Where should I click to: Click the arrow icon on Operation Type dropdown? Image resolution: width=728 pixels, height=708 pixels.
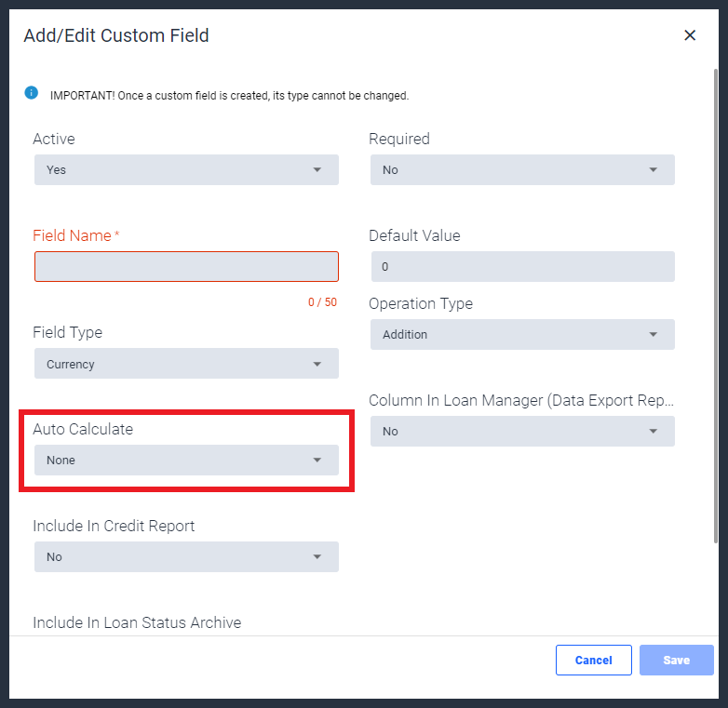tap(654, 335)
